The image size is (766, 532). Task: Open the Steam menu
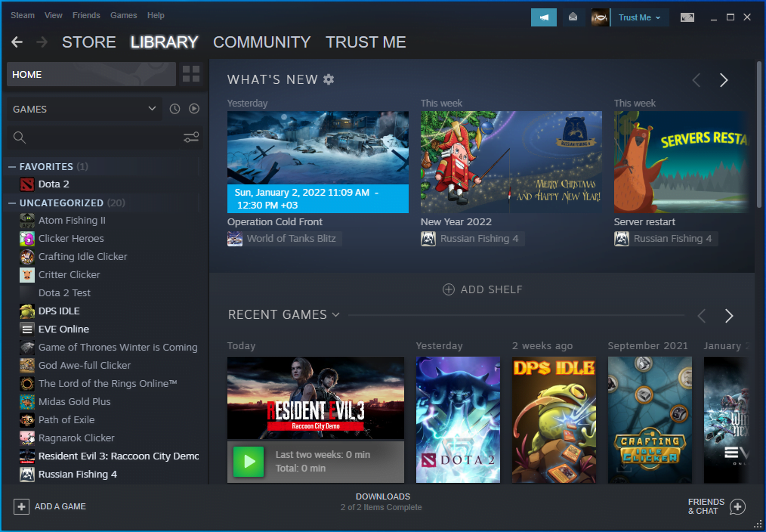tap(23, 15)
